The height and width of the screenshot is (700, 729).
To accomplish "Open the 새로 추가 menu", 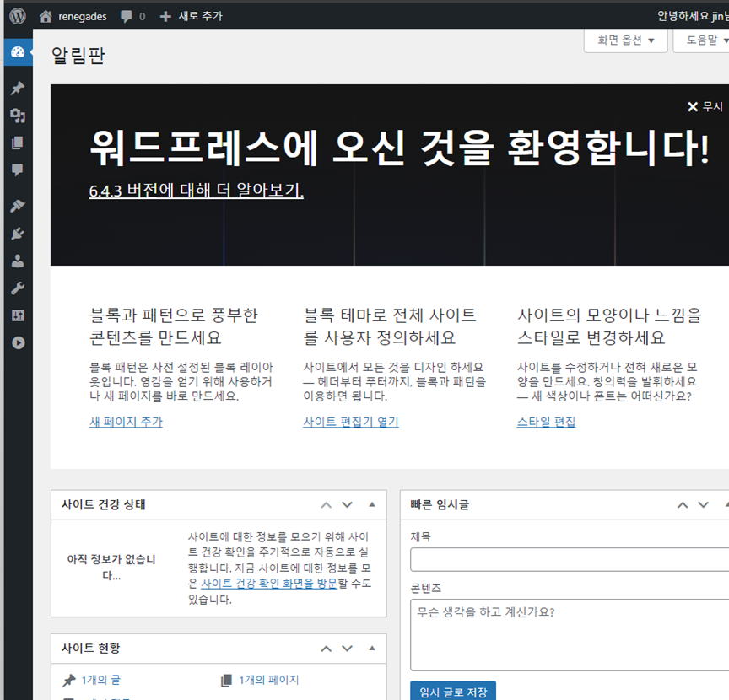I will (x=191, y=16).
